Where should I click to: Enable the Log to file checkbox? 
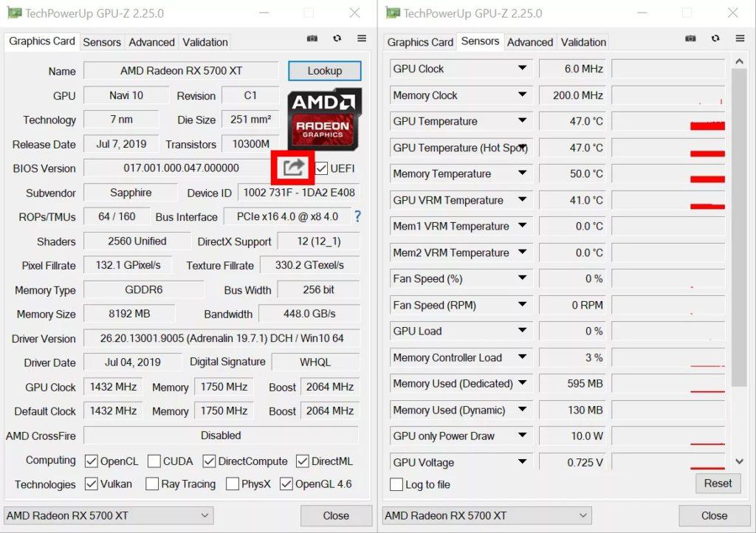point(396,484)
